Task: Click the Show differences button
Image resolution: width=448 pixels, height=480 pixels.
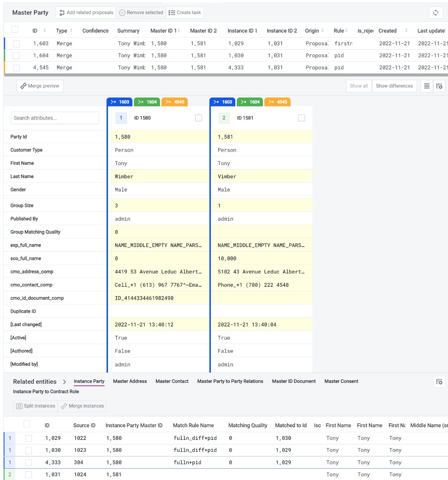Action: pos(395,86)
